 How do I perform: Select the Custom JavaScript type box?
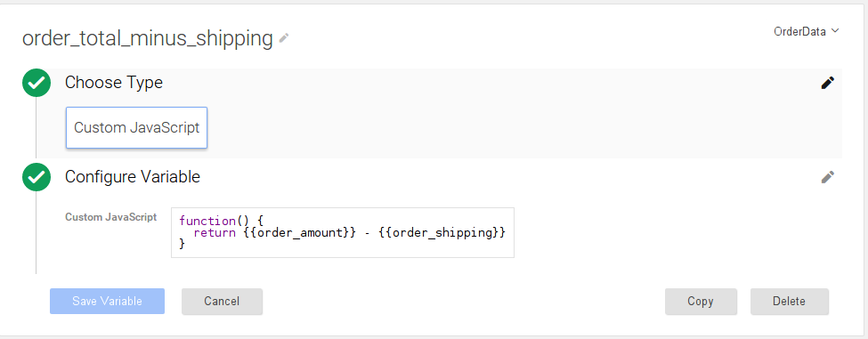137,128
